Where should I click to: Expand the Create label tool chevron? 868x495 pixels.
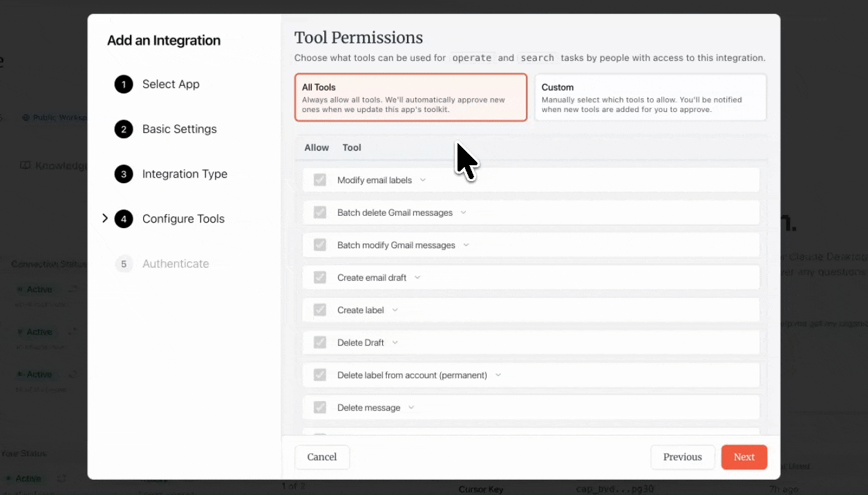tap(395, 310)
